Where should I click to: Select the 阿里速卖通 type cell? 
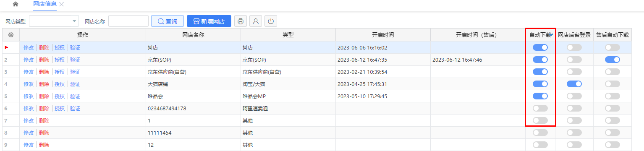(x=288, y=109)
